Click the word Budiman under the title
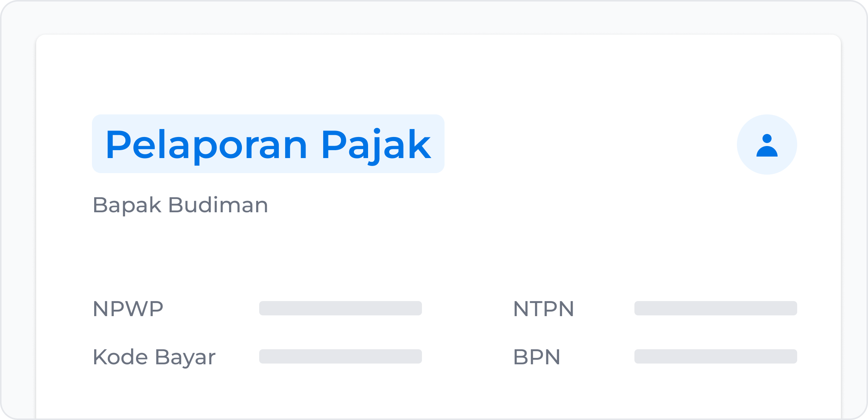The width and height of the screenshot is (868, 420). [218, 205]
